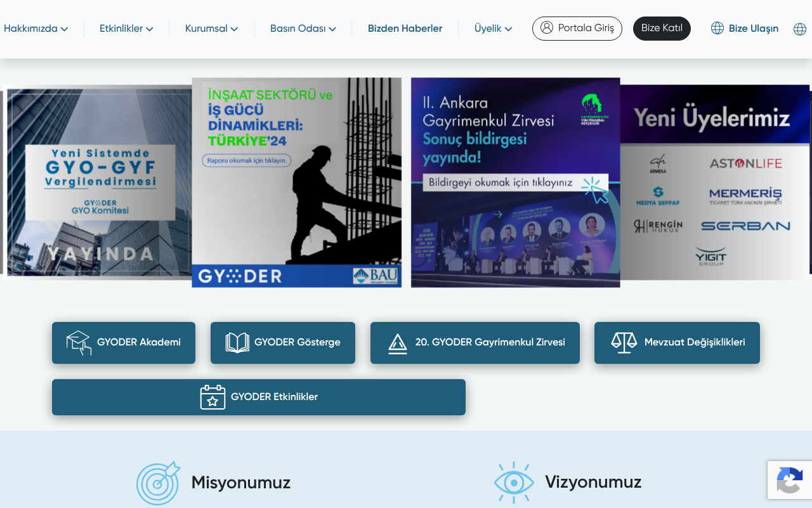Click the eye icon next to Vizyonumuz
Viewport: 812px width, 508px height.
tap(514, 483)
